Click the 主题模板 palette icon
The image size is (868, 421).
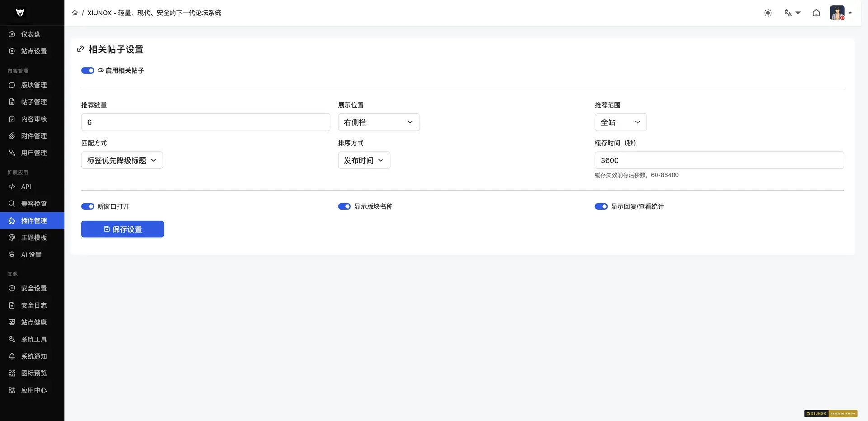point(12,238)
